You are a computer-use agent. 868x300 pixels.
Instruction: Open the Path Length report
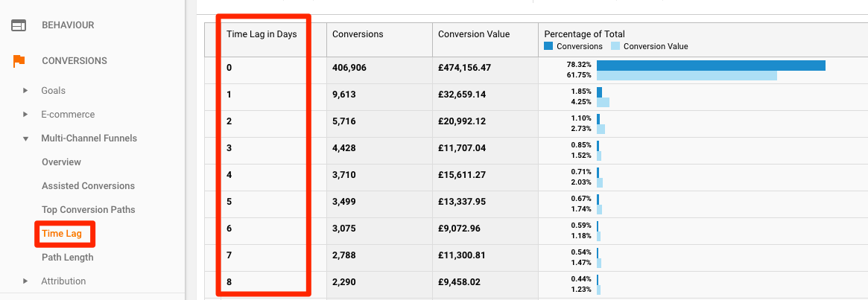67,258
